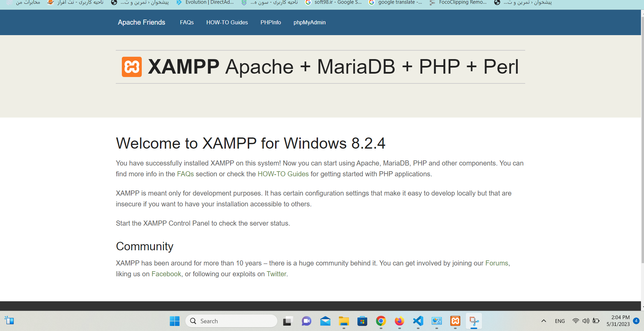Open FAQs from the top navigation bar
644x331 pixels.
click(187, 22)
